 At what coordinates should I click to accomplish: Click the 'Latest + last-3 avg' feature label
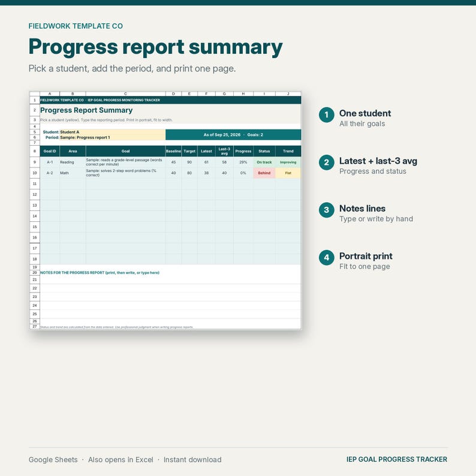(x=378, y=161)
